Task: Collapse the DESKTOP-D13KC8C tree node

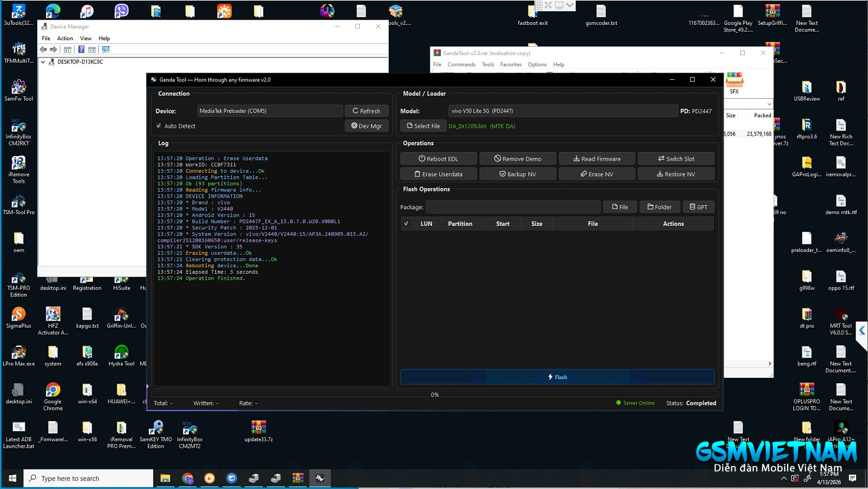Action: coord(43,62)
